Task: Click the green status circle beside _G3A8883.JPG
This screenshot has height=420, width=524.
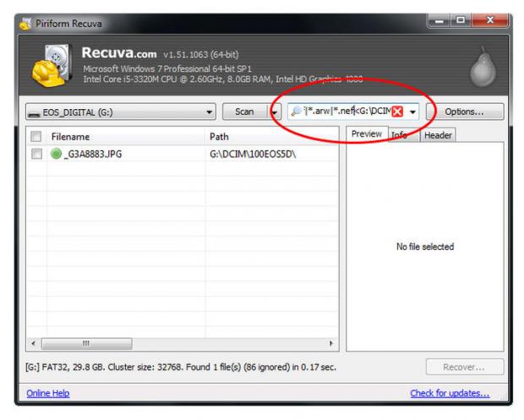Action: (x=56, y=155)
